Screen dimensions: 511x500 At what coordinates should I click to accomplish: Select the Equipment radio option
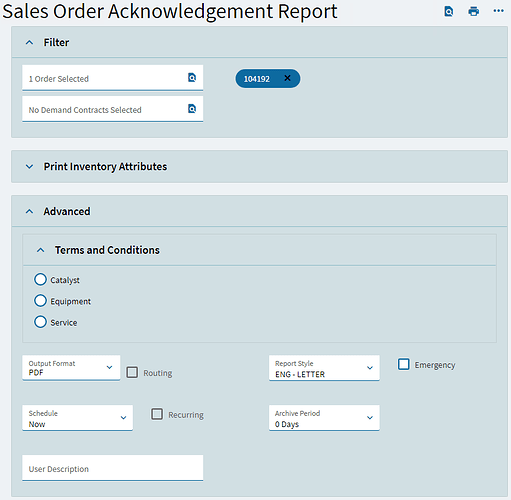tap(40, 301)
